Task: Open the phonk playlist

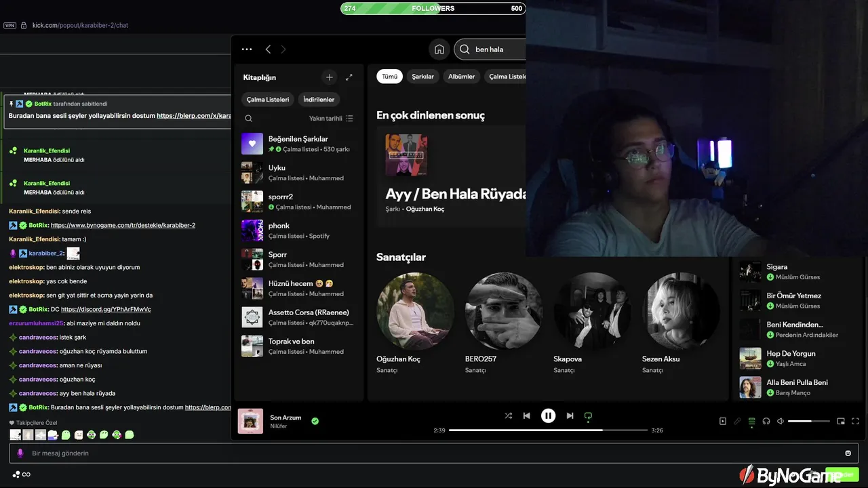Action: pyautogui.click(x=298, y=230)
